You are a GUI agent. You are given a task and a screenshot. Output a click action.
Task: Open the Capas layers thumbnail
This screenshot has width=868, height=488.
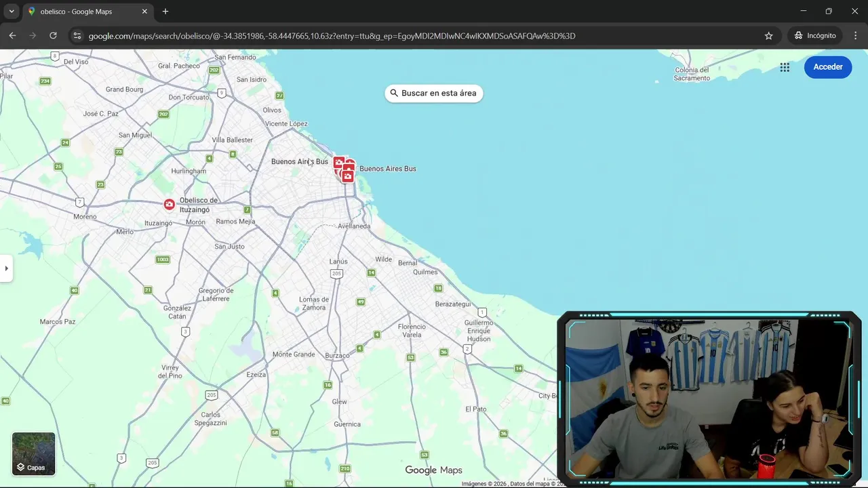point(33,453)
